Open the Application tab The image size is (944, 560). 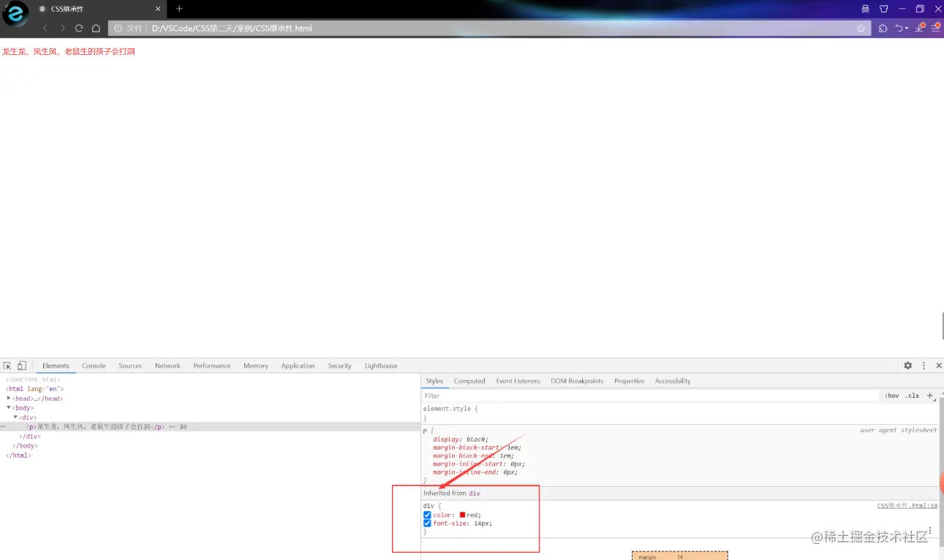point(298,366)
